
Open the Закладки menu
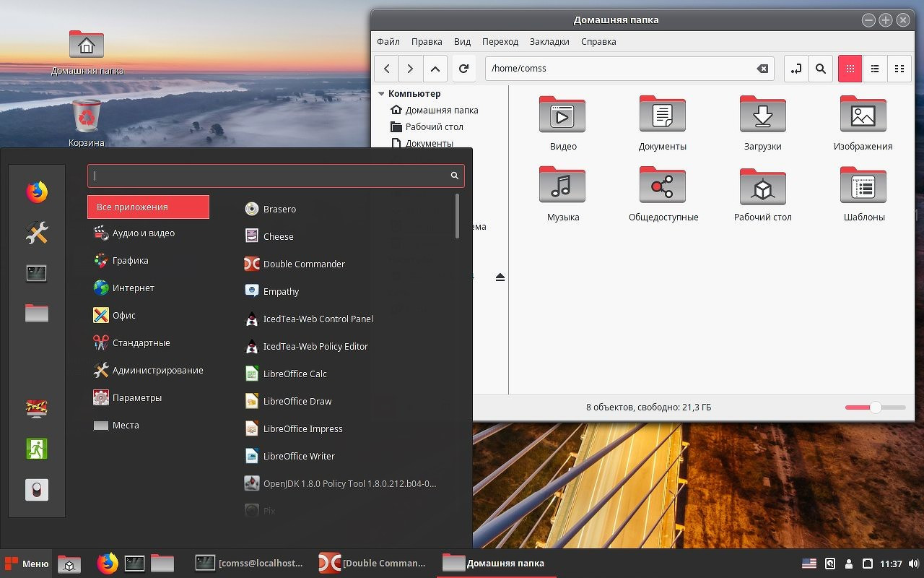click(x=549, y=41)
